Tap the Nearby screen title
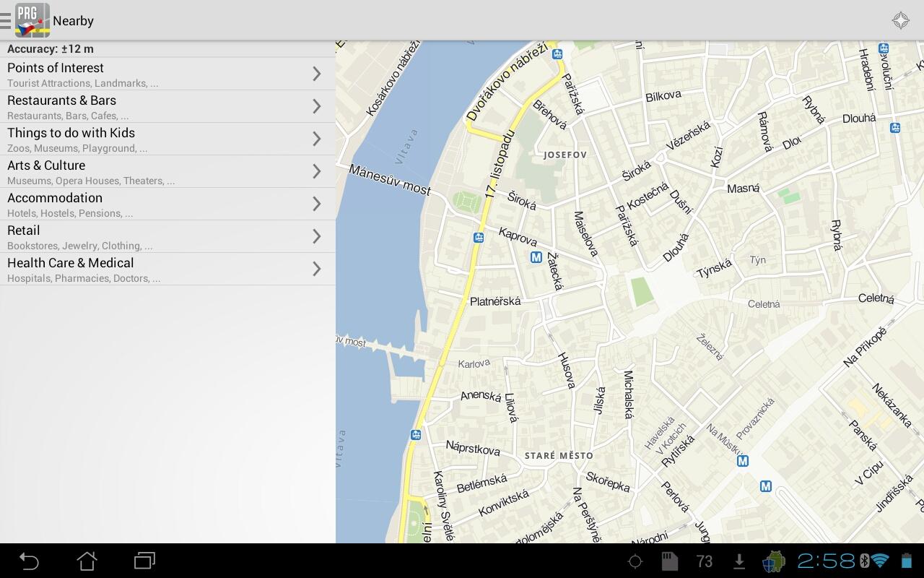 (73, 21)
